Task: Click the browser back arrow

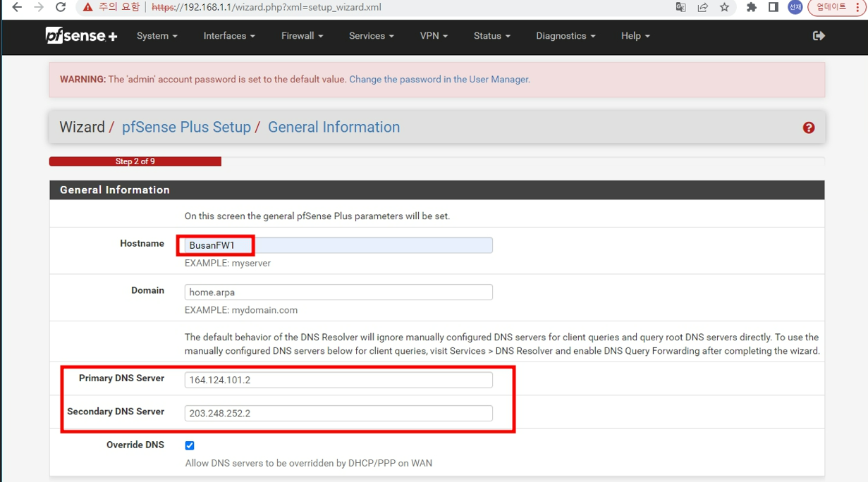Action: tap(17, 7)
